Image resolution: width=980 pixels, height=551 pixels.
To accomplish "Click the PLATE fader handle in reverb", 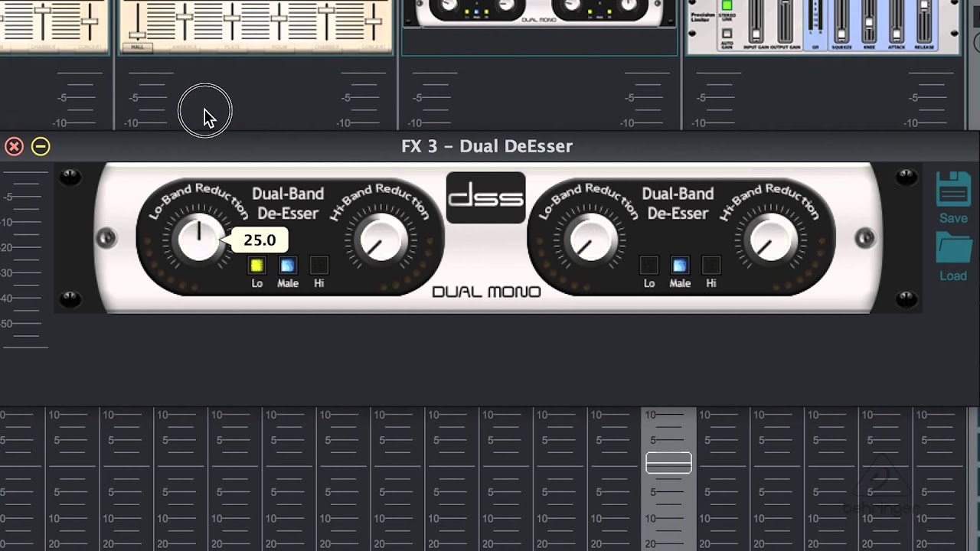I will click(x=232, y=18).
